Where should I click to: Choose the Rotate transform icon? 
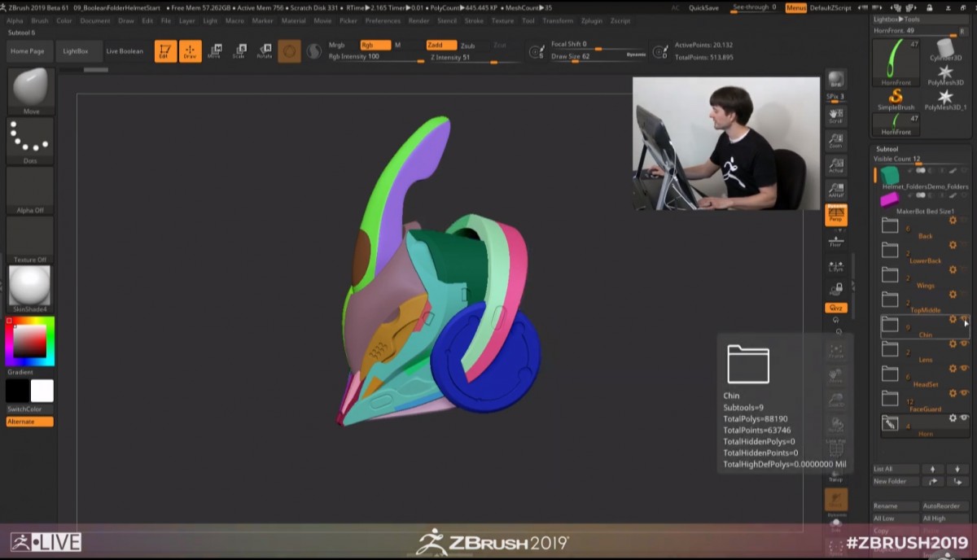coord(264,51)
